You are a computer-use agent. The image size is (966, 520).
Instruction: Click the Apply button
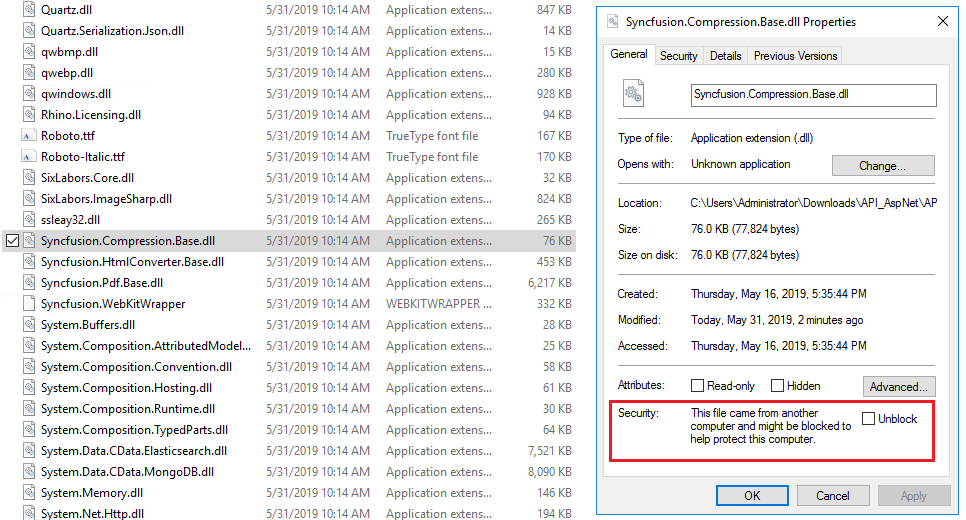tap(914, 495)
